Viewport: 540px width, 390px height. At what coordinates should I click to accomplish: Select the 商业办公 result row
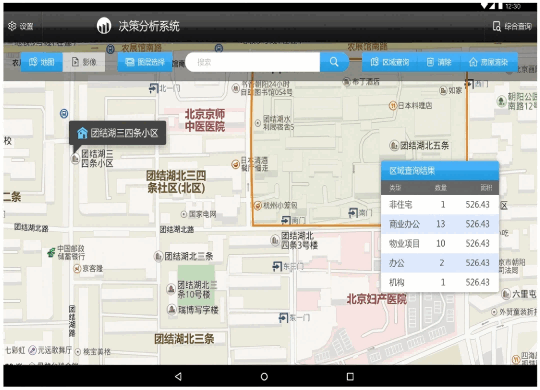pyautogui.click(x=440, y=224)
